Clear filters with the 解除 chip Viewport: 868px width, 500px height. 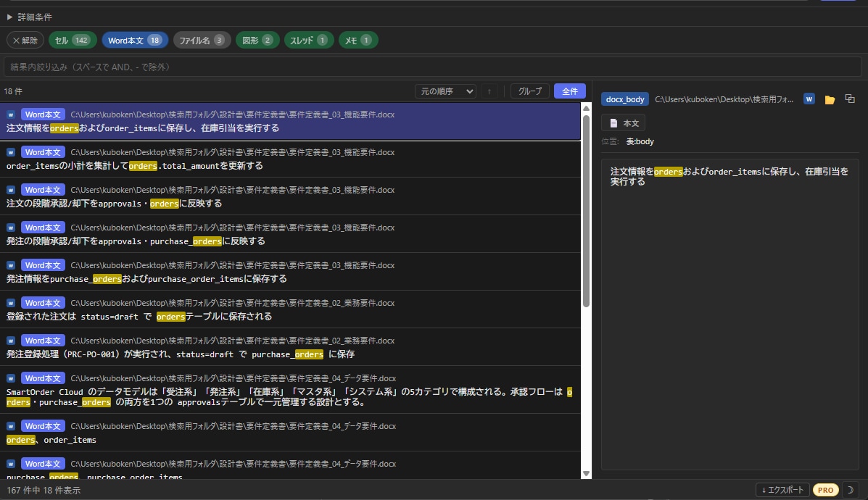[25, 41]
